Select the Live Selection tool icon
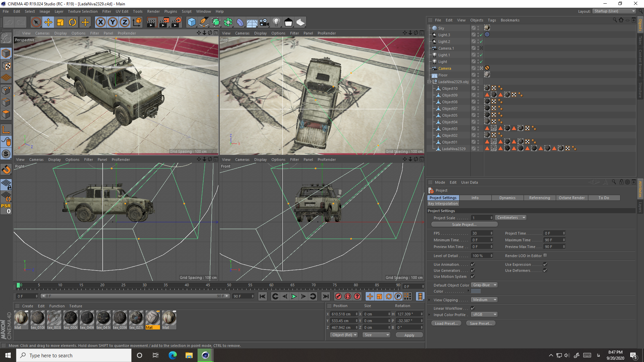The image size is (644, 362). point(36,22)
